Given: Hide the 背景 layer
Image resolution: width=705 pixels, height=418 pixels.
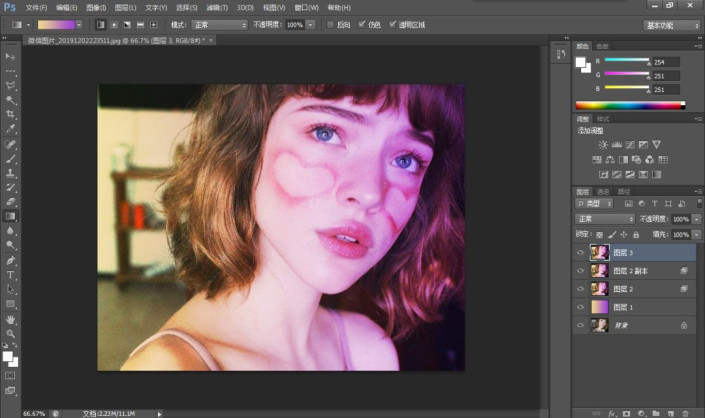Looking at the screenshot, I should point(580,325).
